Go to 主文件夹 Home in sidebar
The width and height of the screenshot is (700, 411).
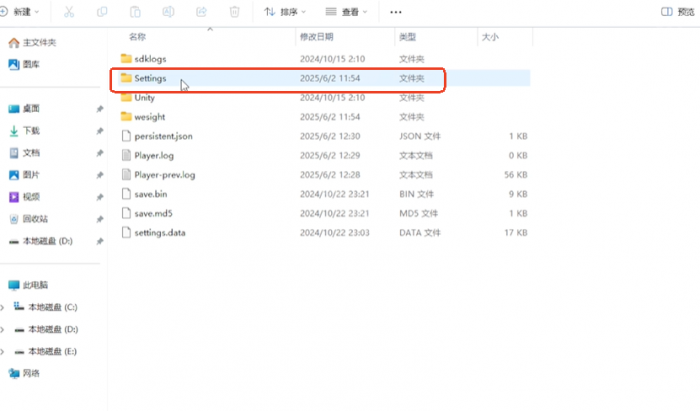33,42
